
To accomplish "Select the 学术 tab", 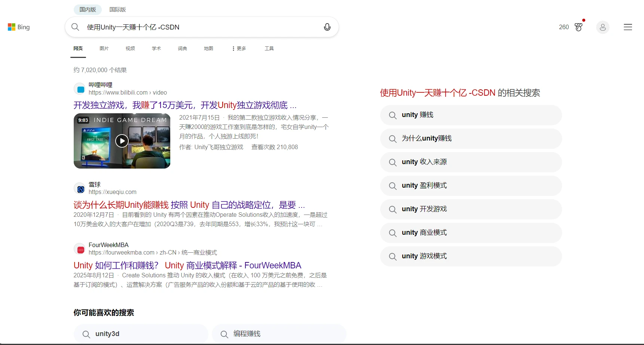I will 156,49.
